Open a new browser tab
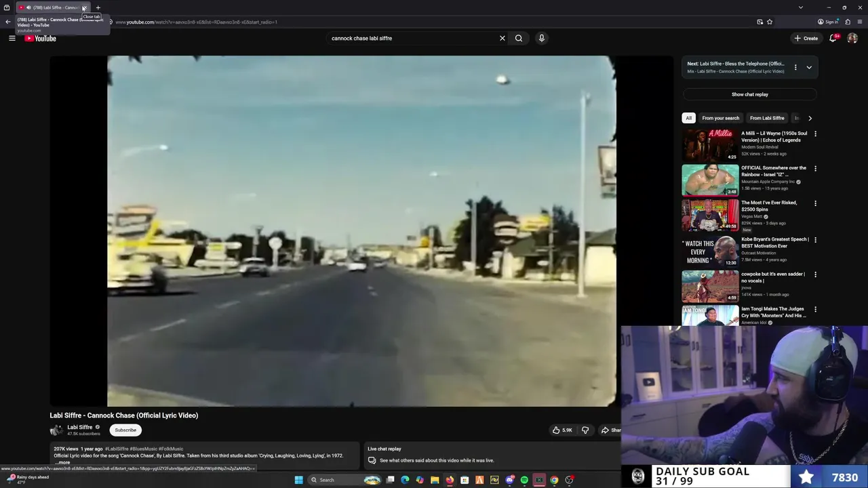868x488 pixels. pos(98,7)
